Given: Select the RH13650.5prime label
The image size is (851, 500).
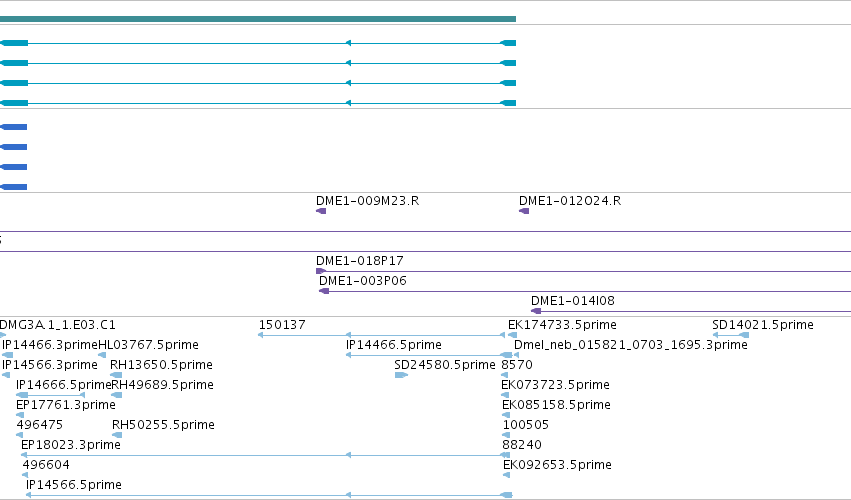Looking at the screenshot, I should (x=161, y=365).
